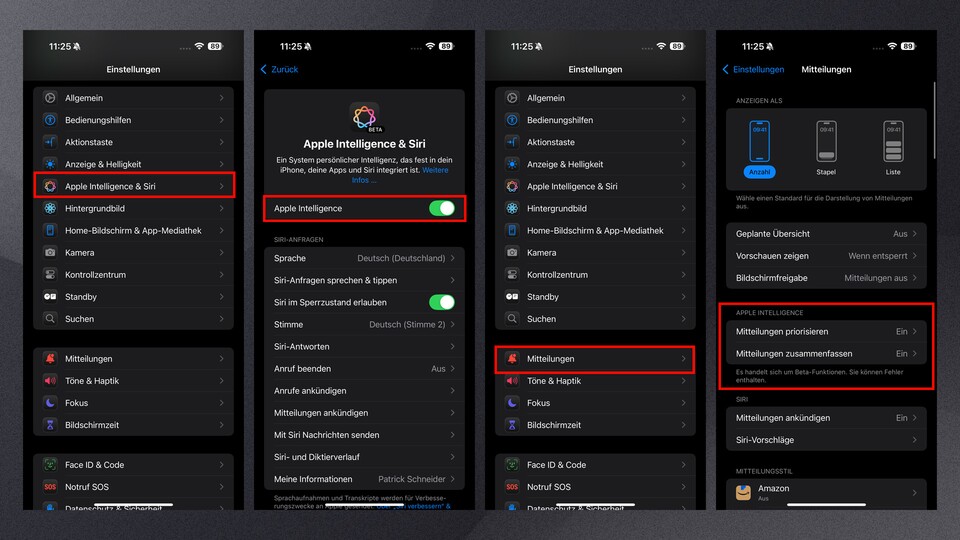
Task: Tap battery indicator on the Mitteilungen screen
Action: pos(908,47)
